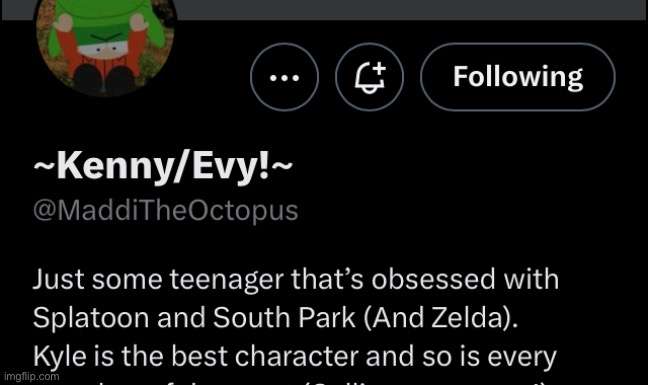Click the Following button to unfollow

(x=518, y=77)
